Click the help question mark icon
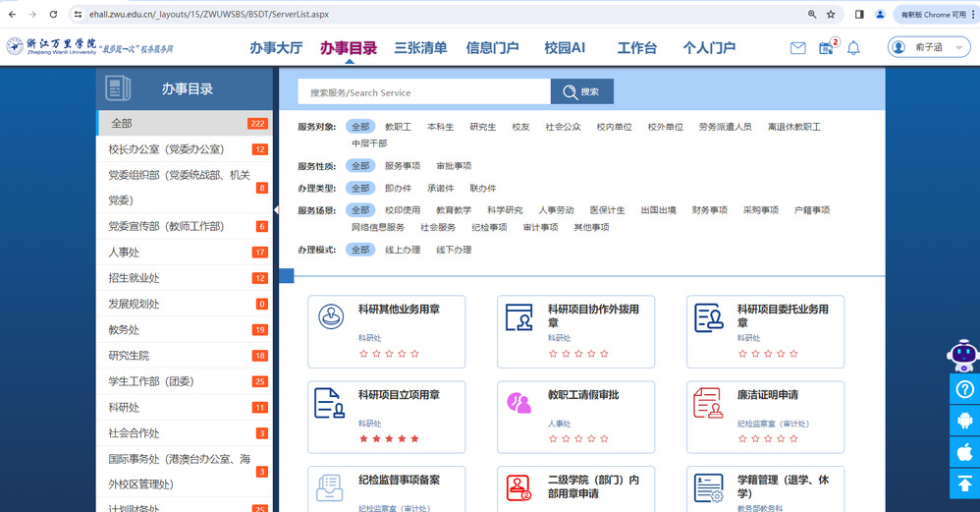The image size is (980, 512). pyautogui.click(x=964, y=390)
